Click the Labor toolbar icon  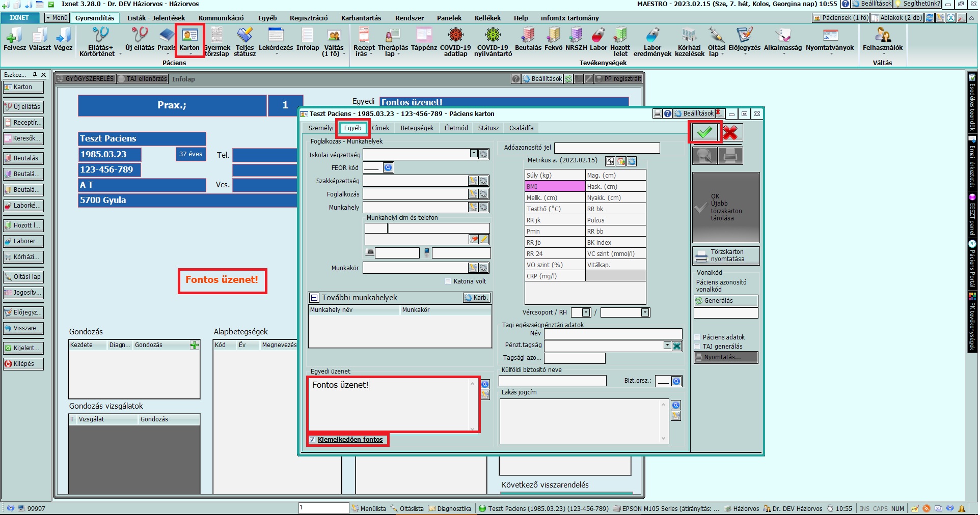[598, 40]
